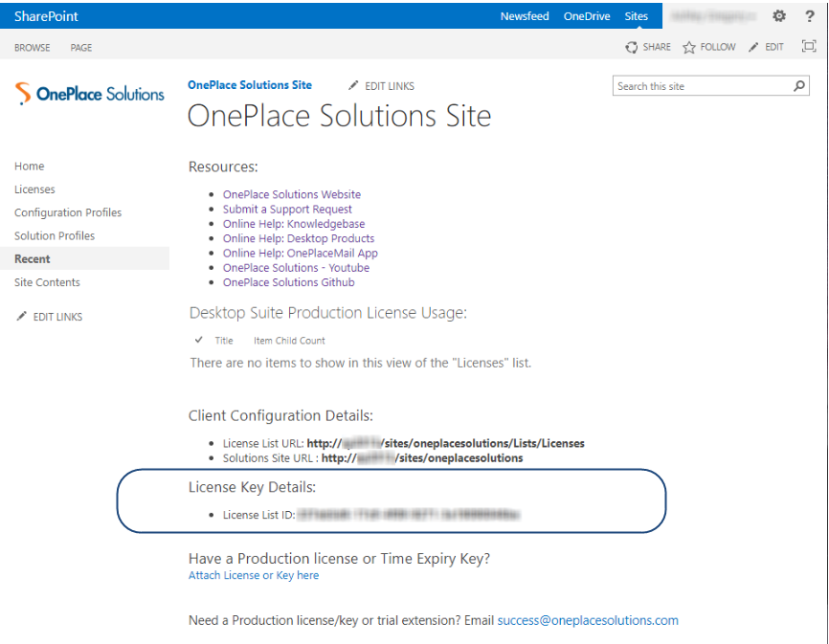Toggle focus on content icon
Screen dimensions: 829x644
click(809, 47)
